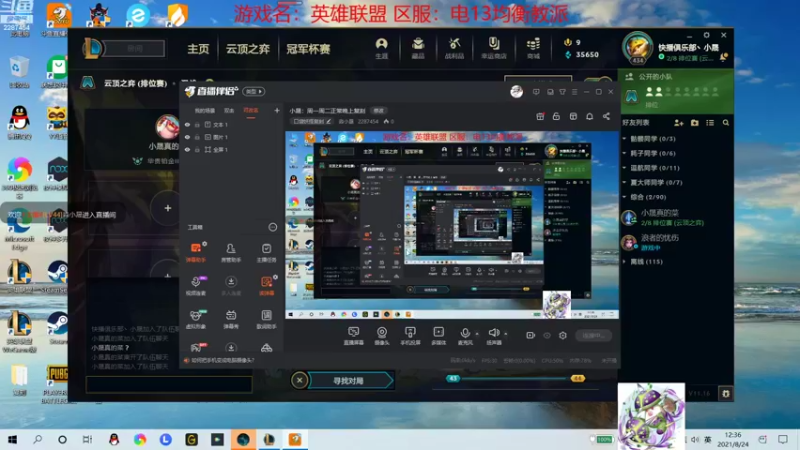Open the 弹幕助手 tool
This screenshot has height=450, width=800.
pos(196,252)
